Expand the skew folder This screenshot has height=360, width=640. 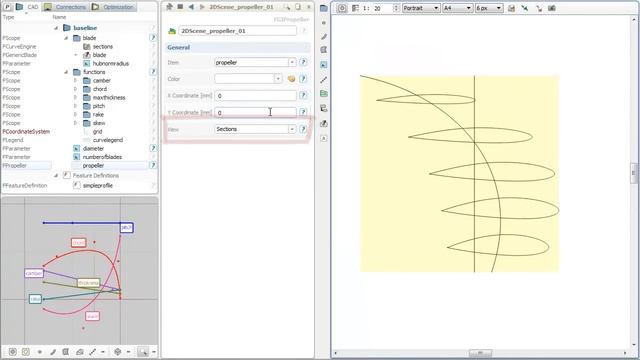click(75, 123)
